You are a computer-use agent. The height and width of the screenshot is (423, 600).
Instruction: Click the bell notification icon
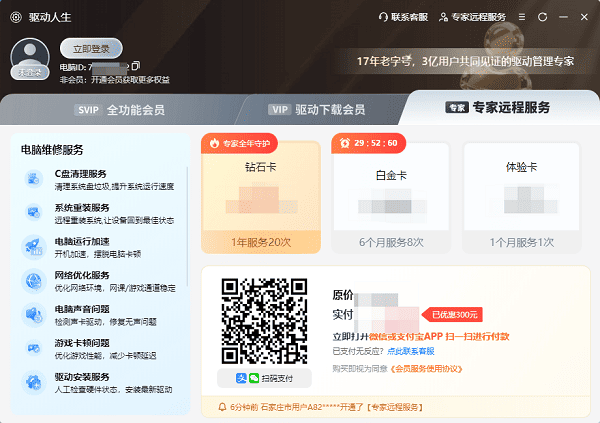click(x=222, y=407)
